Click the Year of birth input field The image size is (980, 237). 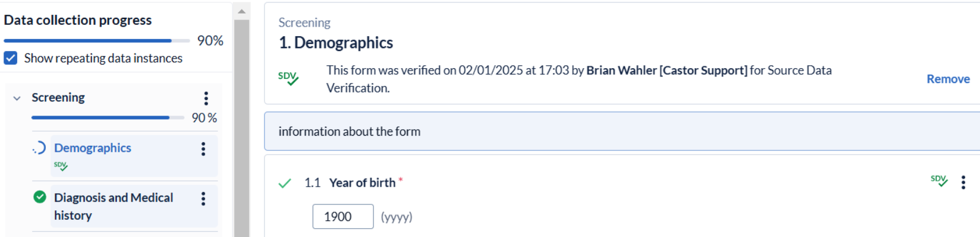(x=343, y=217)
